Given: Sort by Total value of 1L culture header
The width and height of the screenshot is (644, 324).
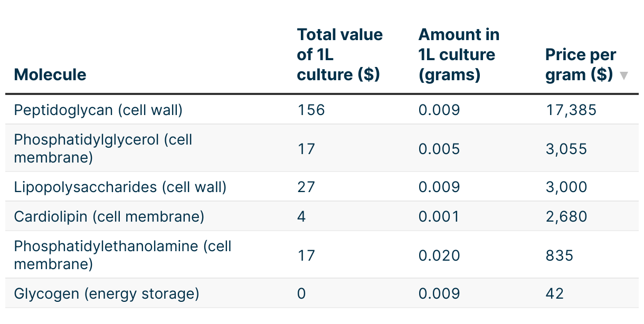Looking at the screenshot, I should tap(339, 55).
